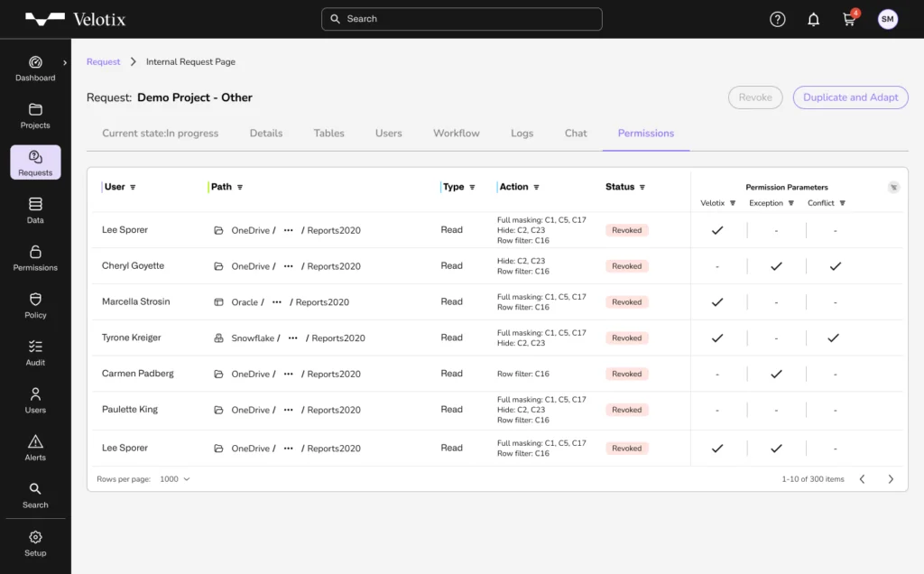Viewport: 924px width, 574px height.
Task: Open the Status column filter
Action: [x=642, y=188]
